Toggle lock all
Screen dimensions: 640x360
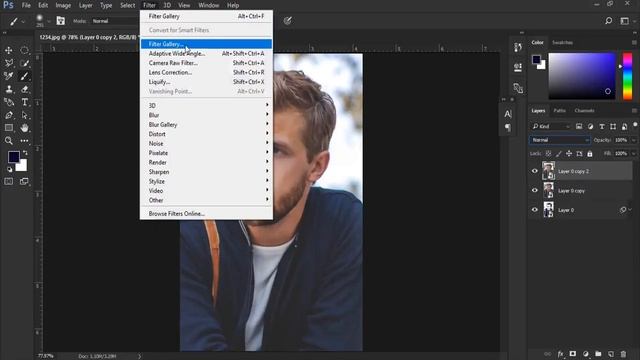click(x=589, y=153)
